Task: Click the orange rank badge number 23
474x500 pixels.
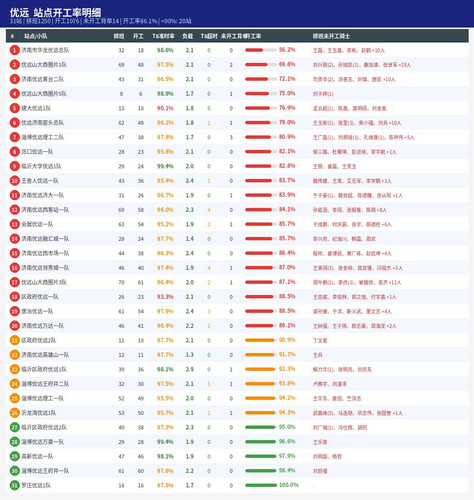Action: click(x=14, y=369)
